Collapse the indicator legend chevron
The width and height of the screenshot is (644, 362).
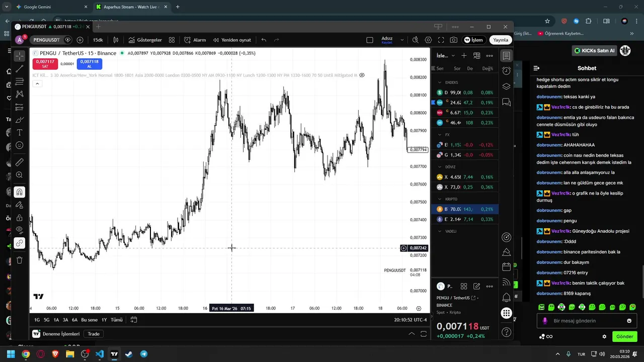(x=37, y=83)
